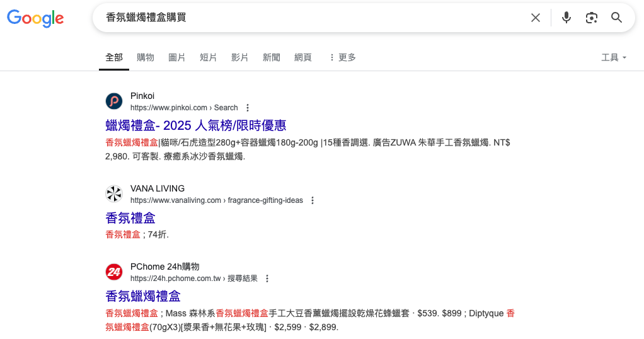
Task: Switch to the 影片 tab
Action: coord(240,57)
